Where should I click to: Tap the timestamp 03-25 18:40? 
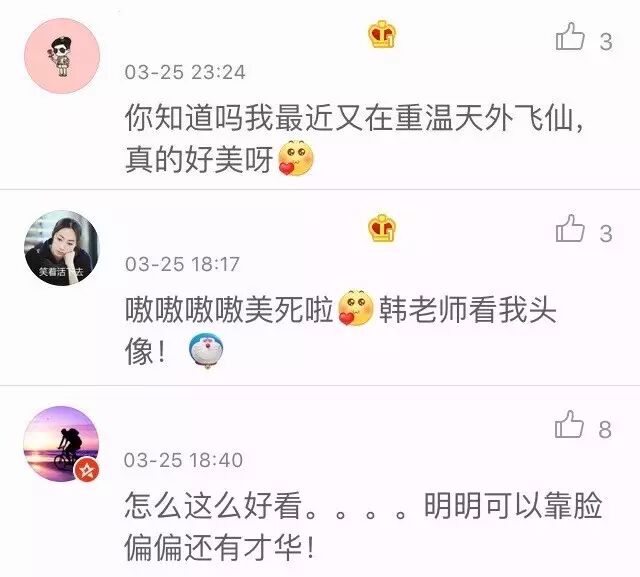click(183, 460)
